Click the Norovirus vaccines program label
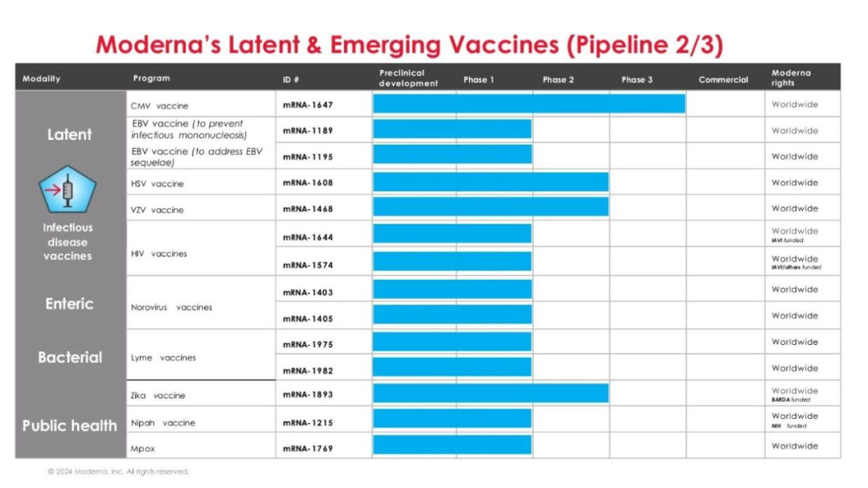This screenshot has height=488, width=868. coord(171,307)
